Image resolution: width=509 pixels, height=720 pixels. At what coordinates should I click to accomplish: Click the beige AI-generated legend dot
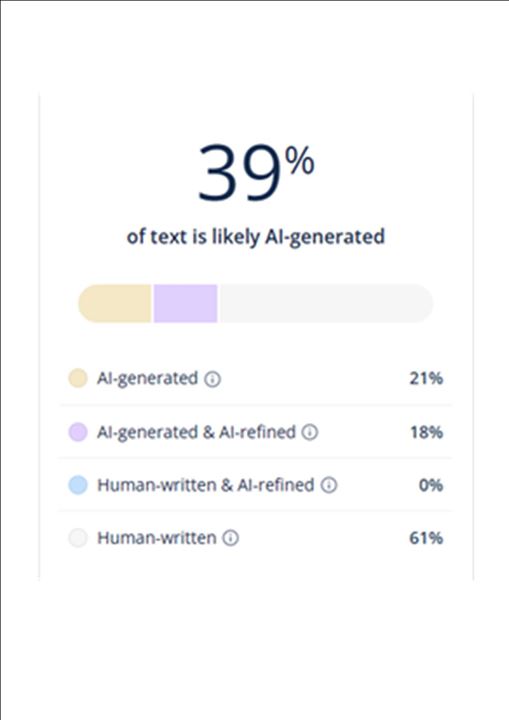(78, 379)
